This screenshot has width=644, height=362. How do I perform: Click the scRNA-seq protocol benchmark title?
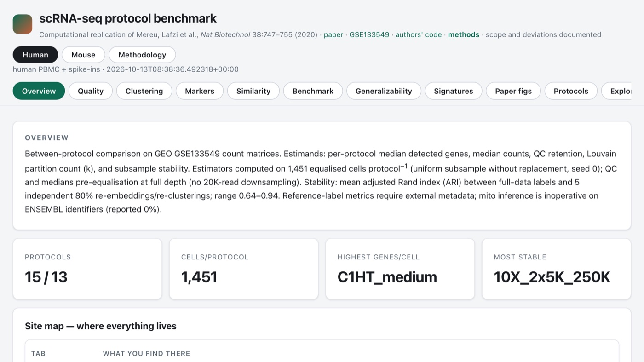pyautogui.click(x=128, y=18)
